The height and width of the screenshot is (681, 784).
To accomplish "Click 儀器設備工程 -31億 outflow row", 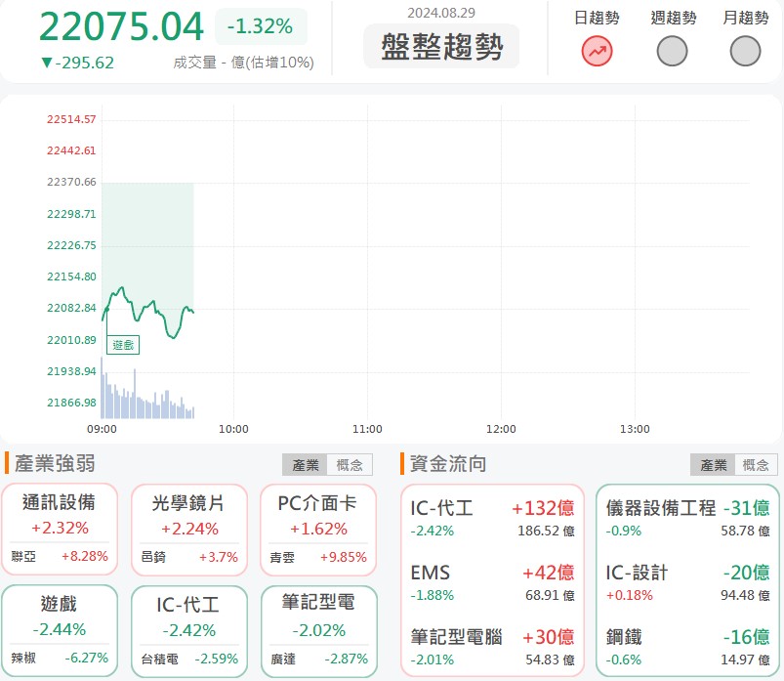I will pos(687,518).
